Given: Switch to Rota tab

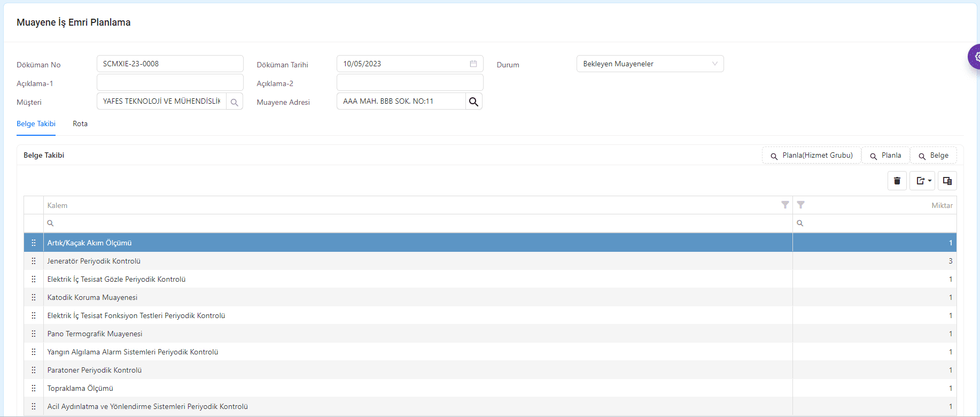Looking at the screenshot, I should (x=80, y=123).
